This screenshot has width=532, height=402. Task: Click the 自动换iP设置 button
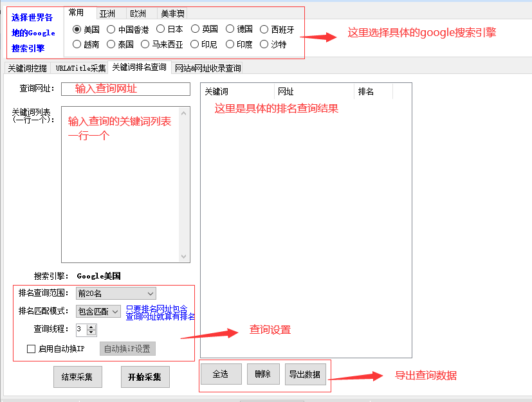tap(127, 349)
